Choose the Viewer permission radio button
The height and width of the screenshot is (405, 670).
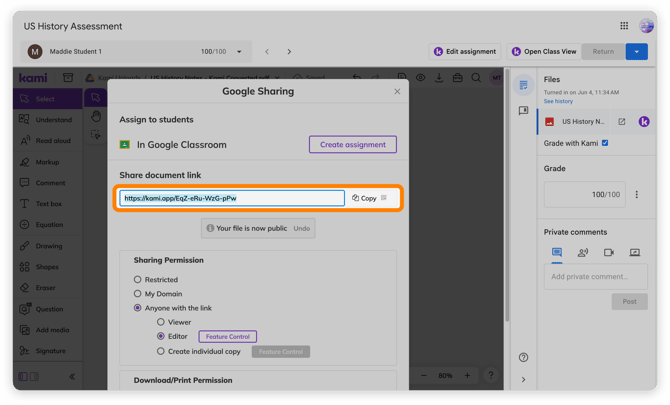coord(160,322)
